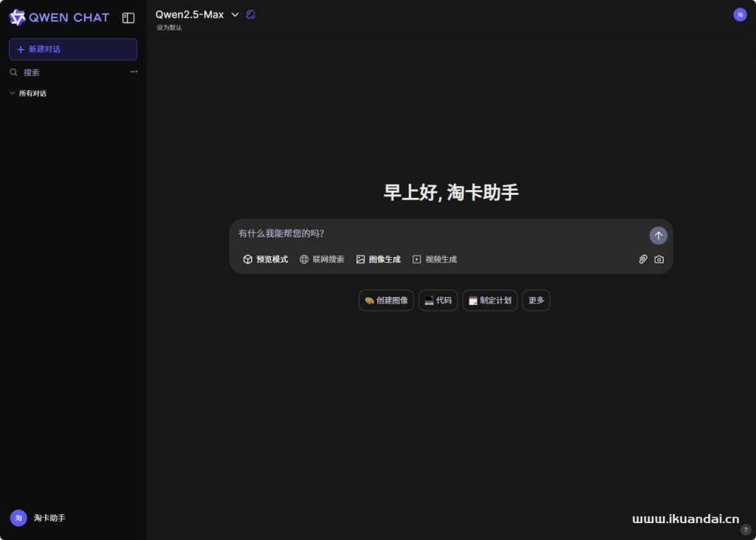
Task: Toggle 图像生成 image generation
Action: (379, 259)
